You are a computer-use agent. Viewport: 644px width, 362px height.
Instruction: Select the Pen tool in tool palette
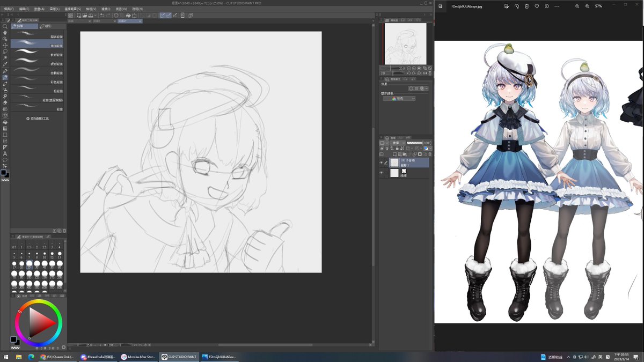5,71
